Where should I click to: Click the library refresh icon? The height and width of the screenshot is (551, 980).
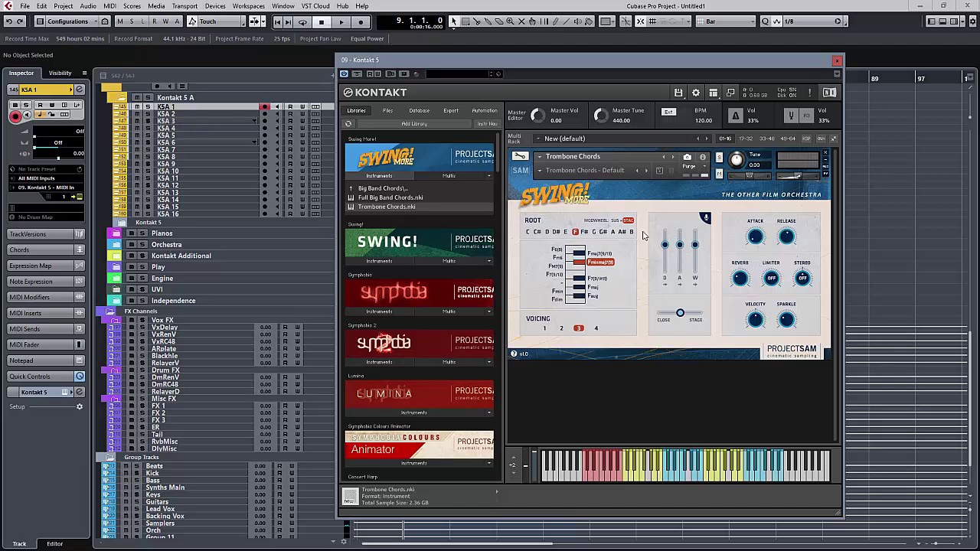click(348, 124)
